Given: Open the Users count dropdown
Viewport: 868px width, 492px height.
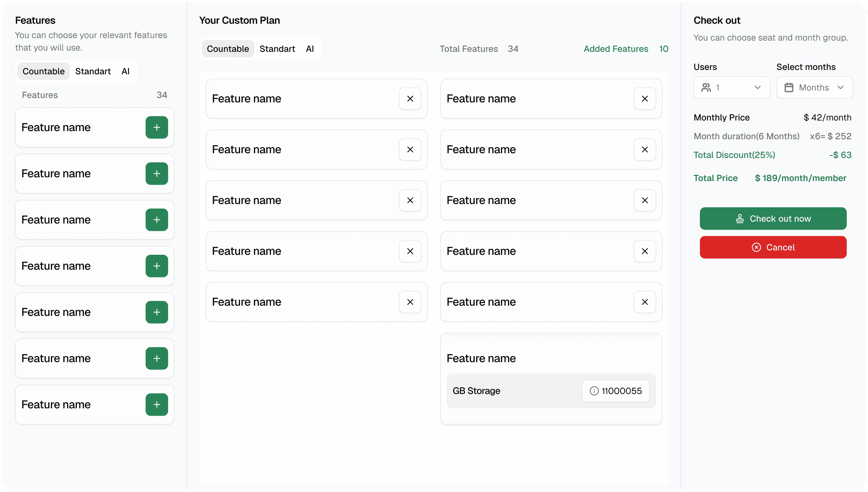Looking at the screenshot, I should [x=757, y=88].
